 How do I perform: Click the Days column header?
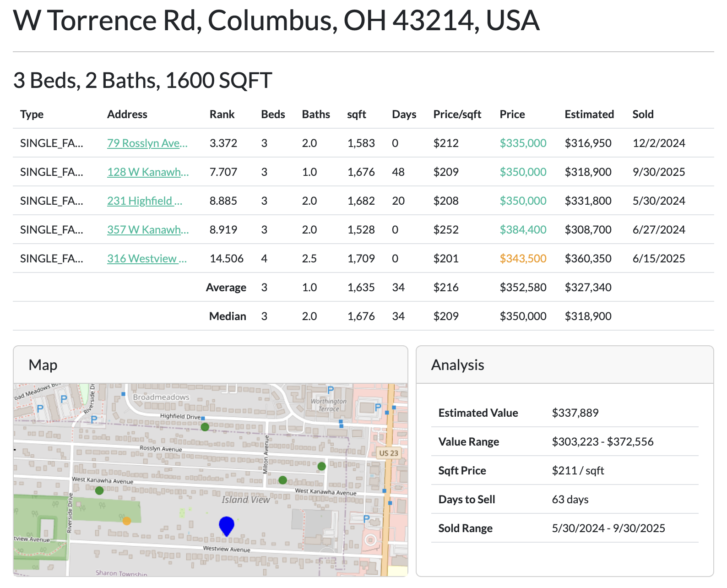(x=404, y=114)
